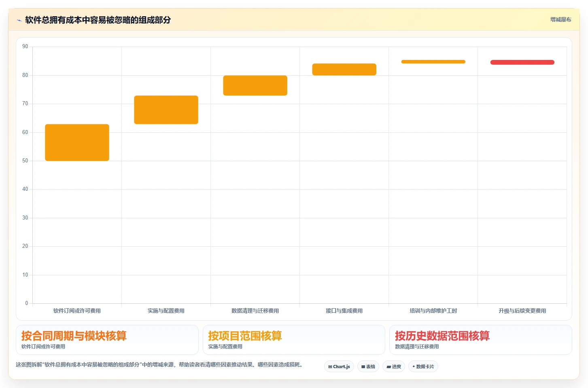The width and height of the screenshot is (588, 388).
Task: Click the chart title 软件总拥有成本中容易被忽略的组成部分
Action: 98,20
